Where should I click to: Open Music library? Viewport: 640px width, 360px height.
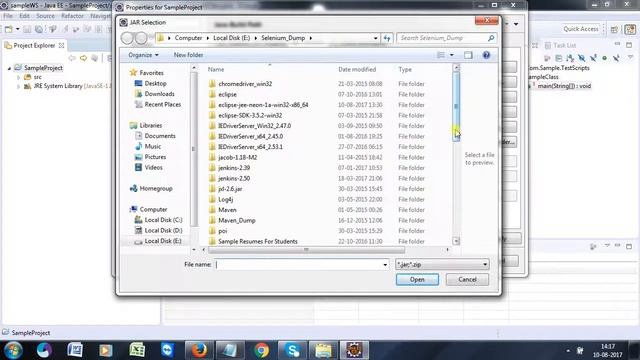153,147
